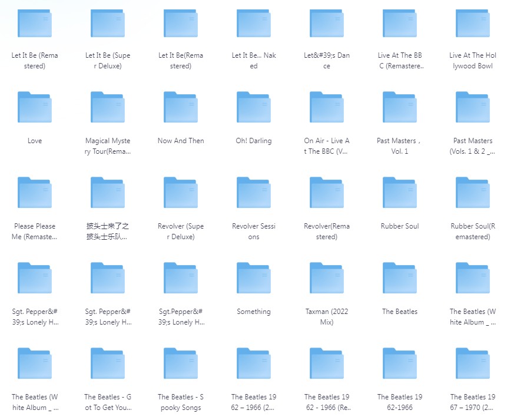Click the Taxman (2022 Mix) folder icon
The height and width of the screenshot is (420, 507).
[x=327, y=278]
